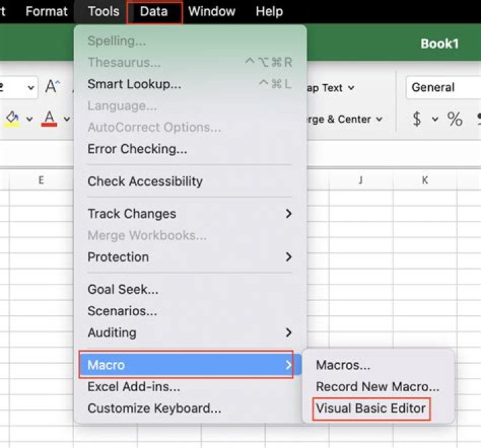Expand the Protection submenu

(190, 257)
